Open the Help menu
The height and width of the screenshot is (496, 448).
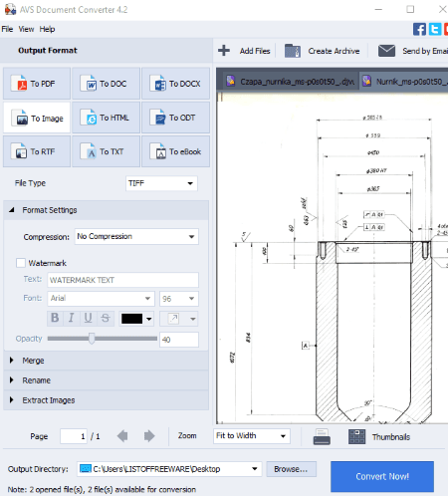[47, 29]
